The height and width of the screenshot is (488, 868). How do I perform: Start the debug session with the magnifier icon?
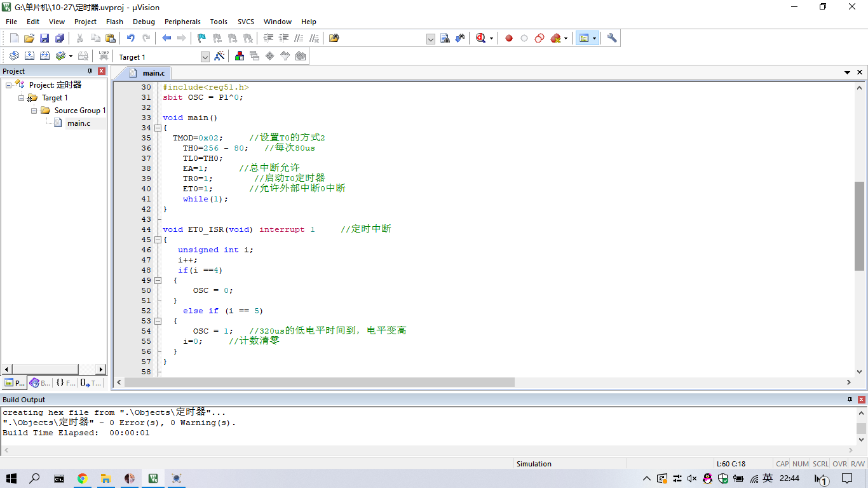pos(481,38)
